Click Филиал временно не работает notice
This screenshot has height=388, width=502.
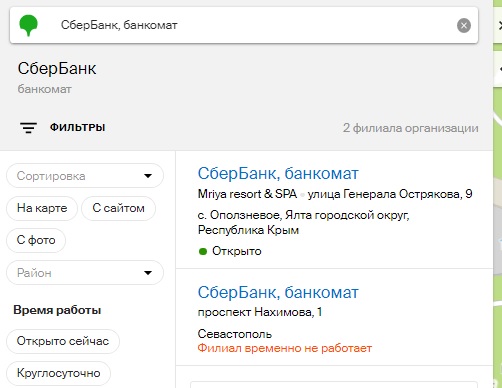coord(285,348)
